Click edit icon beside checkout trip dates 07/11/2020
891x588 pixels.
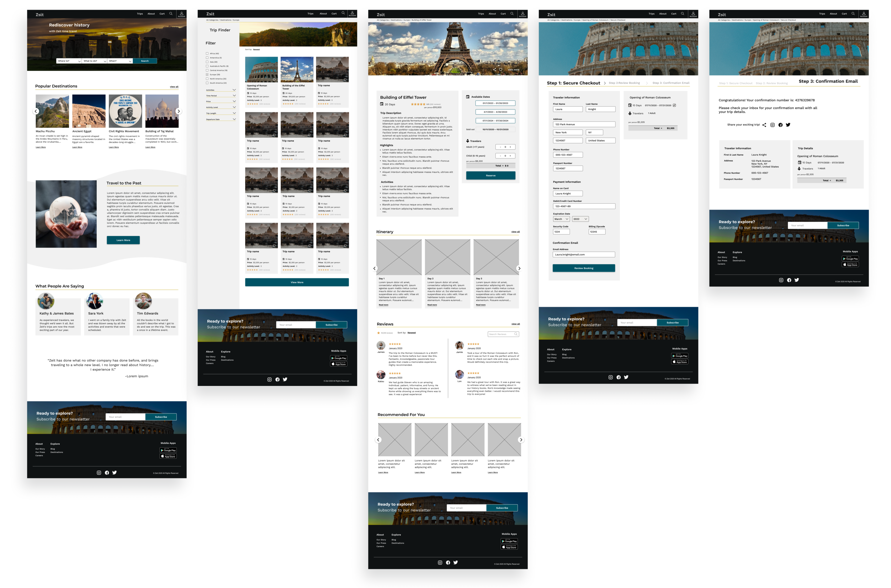pyautogui.click(x=674, y=105)
